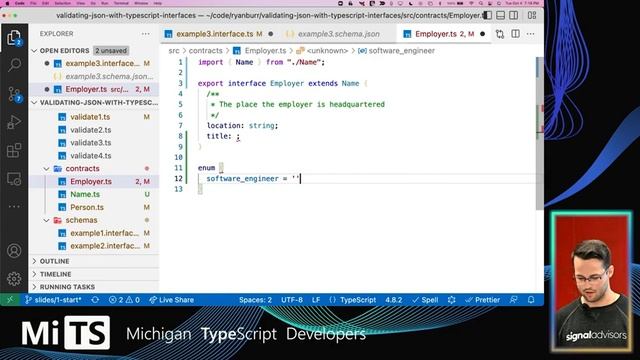Click the Prettier status item
The image size is (640, 360).
[482, 300]
